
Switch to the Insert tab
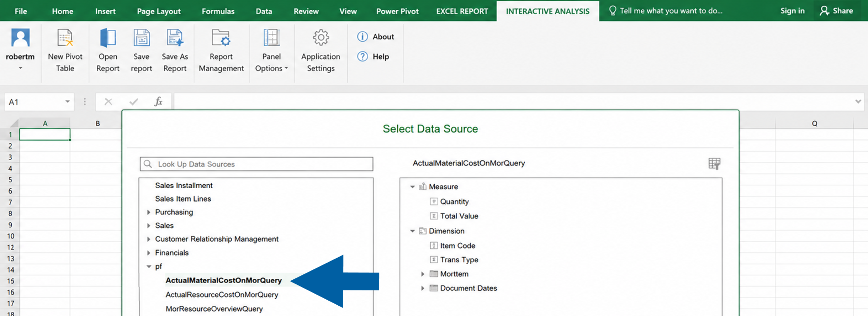point(105,11)
